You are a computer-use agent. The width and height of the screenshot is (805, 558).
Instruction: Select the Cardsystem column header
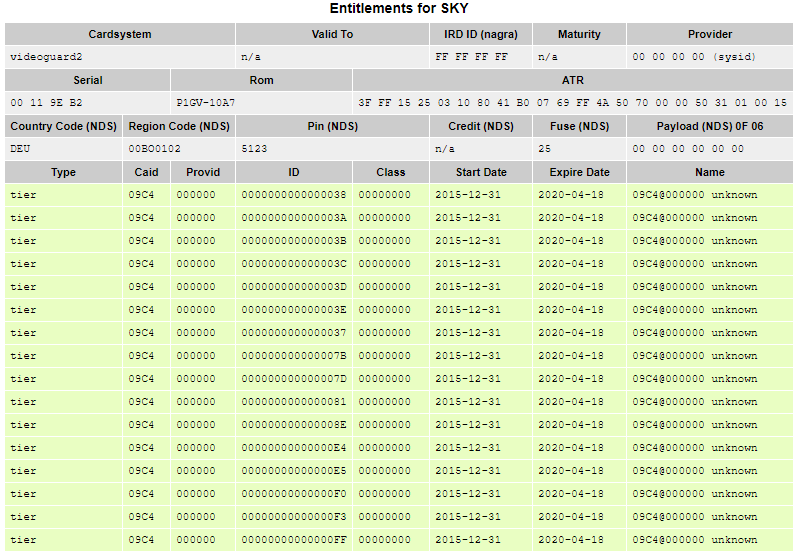120,34
